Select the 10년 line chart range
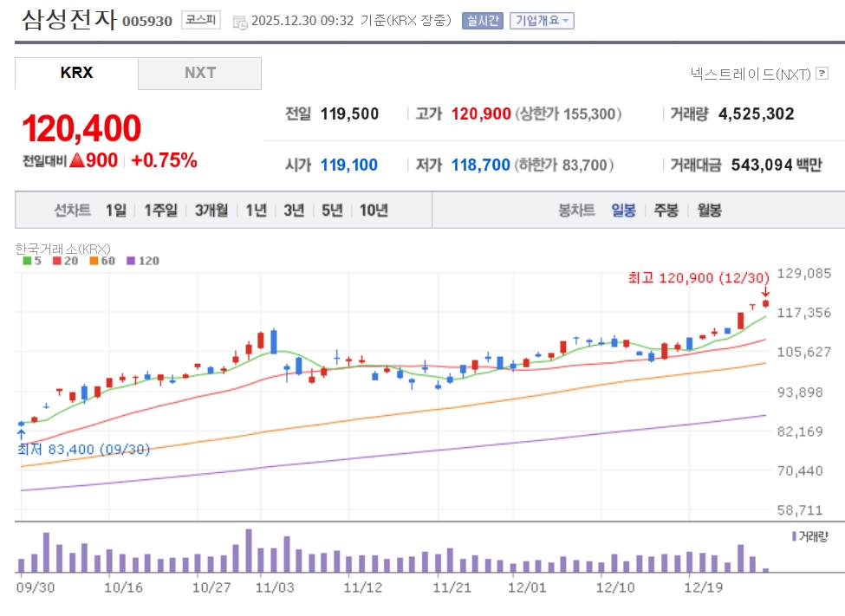Image resolution: width=845 pixels, height=616 pixels. [x=374, y=210]
